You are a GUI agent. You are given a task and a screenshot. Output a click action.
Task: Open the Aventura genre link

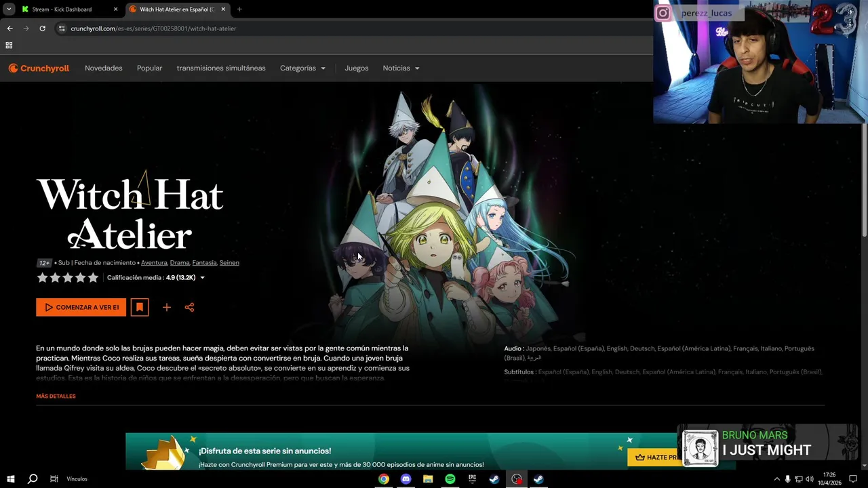[x=154, y=263]
